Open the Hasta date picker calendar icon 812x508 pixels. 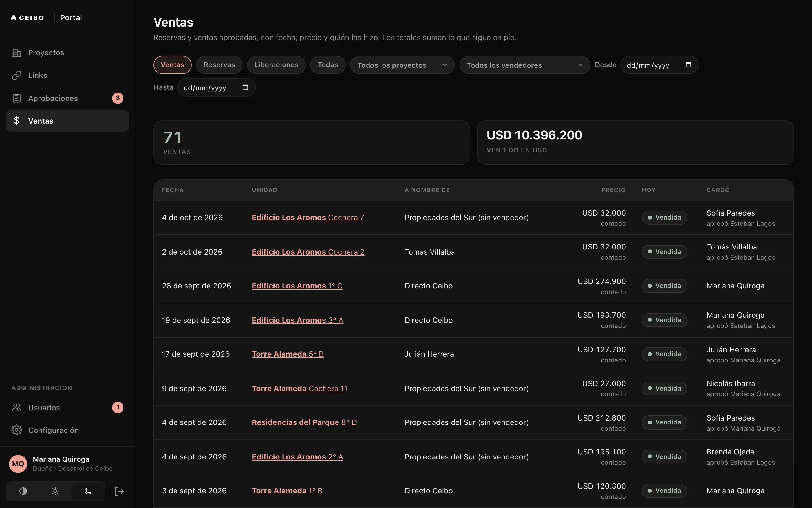coord(245,87)
